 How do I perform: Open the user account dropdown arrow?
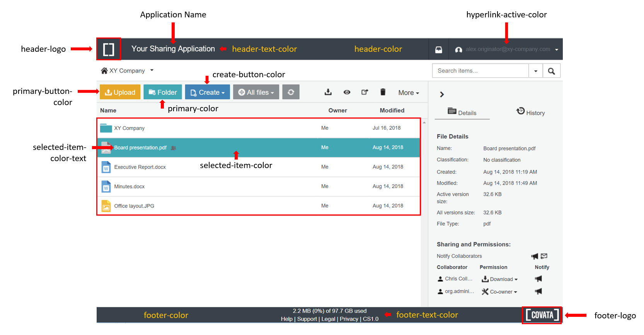point(557,50)
